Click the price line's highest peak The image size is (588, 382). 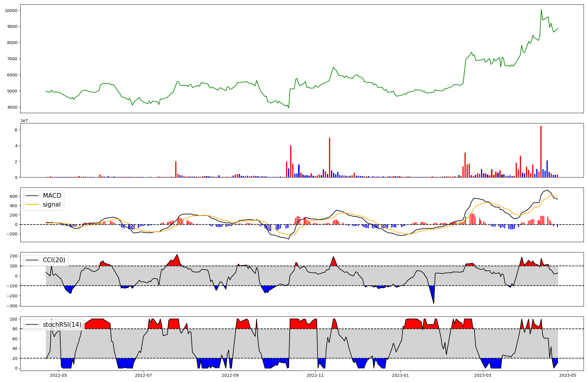click(x=541, y=10)
